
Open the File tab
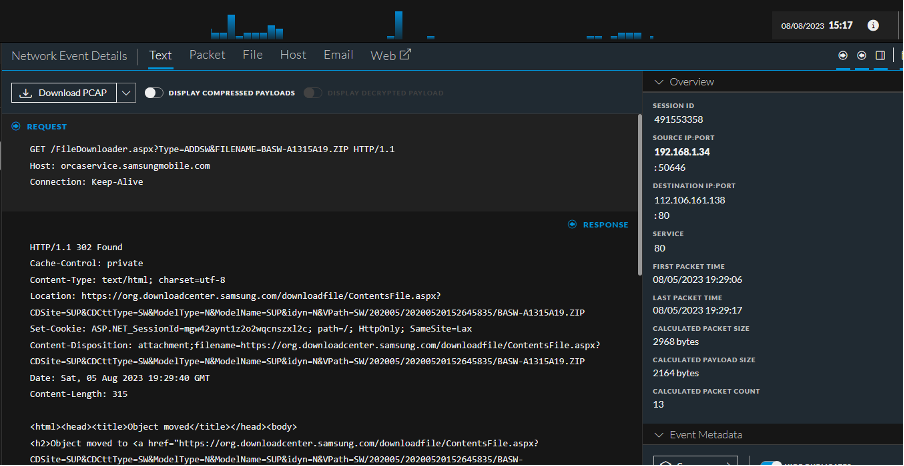[252, 55]
